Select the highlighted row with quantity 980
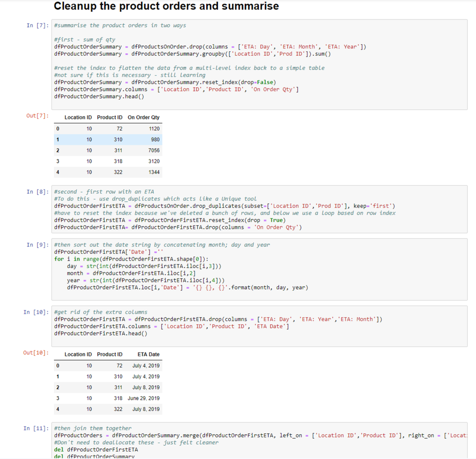 pyautogui.click(x=109, y=140)
